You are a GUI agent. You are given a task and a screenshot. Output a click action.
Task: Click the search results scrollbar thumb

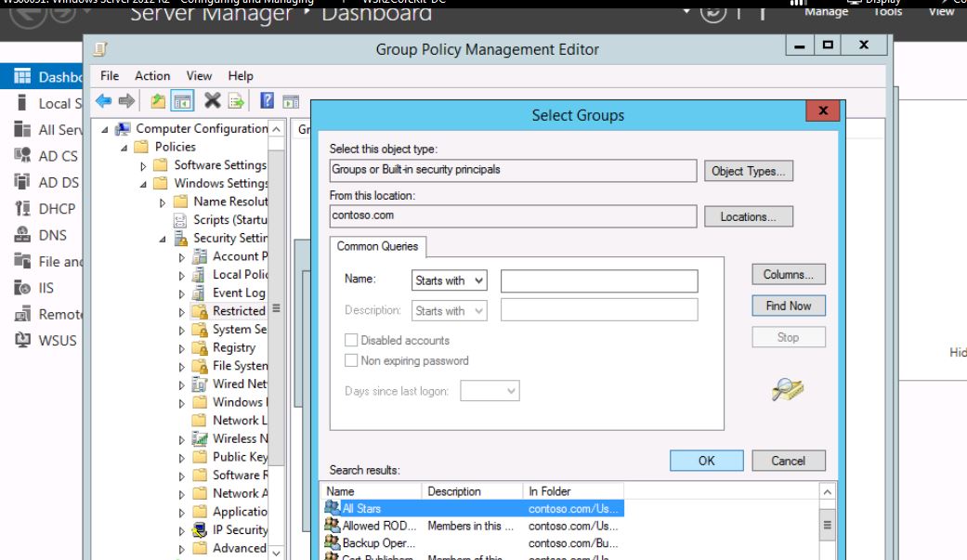(x=827, y=526)
